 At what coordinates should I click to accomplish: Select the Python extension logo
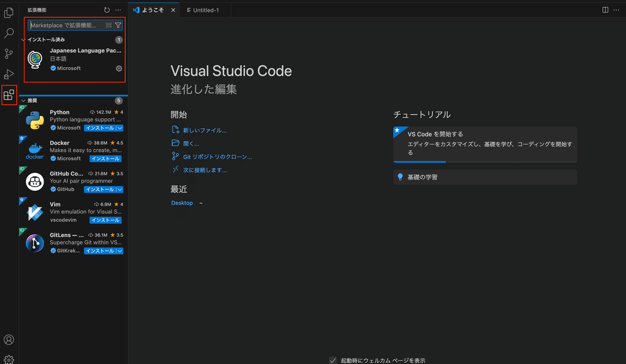[34, 120]
